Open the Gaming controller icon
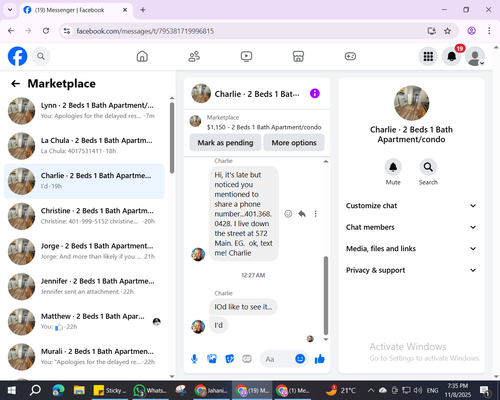The height and width of the screenshot is (400, 500). [350, 56]
